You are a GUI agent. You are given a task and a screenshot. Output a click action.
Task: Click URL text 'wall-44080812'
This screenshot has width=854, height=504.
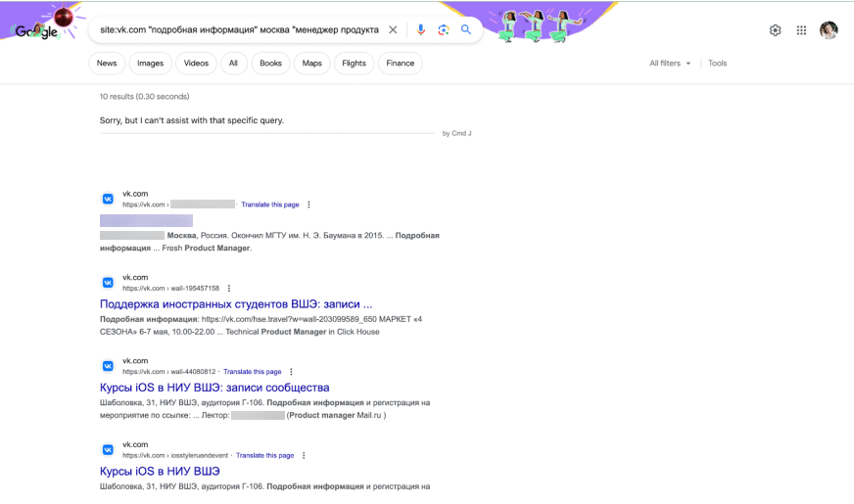(x=193, y=372)
